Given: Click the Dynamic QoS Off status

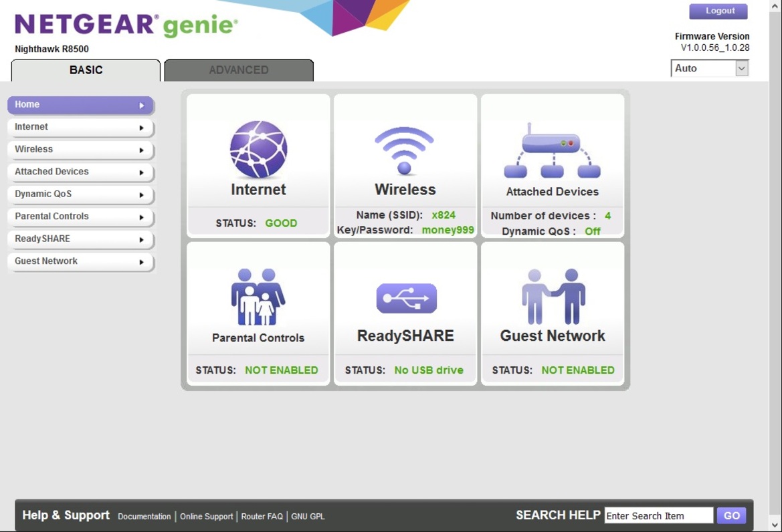Looking at the screenshot, I should coord(593,232).
